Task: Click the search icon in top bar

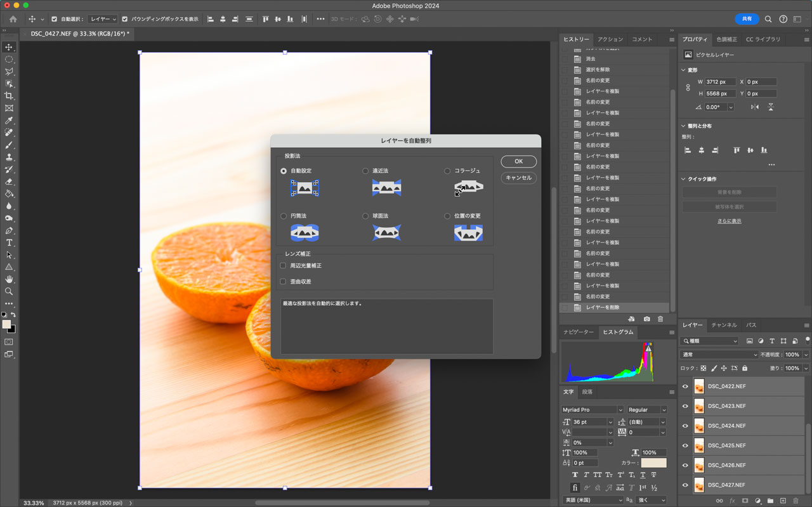Action: 768,19
